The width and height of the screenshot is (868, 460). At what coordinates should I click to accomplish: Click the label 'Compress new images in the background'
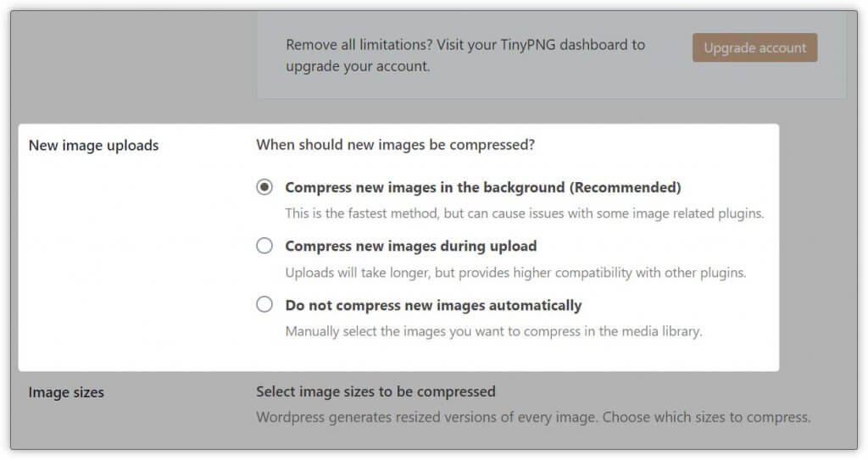click(x=424, y=187)
